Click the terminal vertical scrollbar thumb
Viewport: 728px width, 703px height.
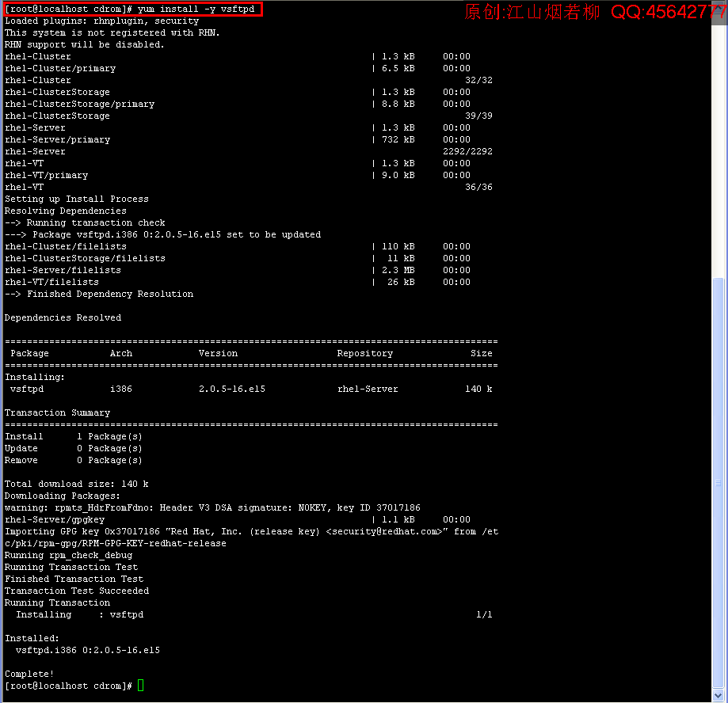coord(718,483)
